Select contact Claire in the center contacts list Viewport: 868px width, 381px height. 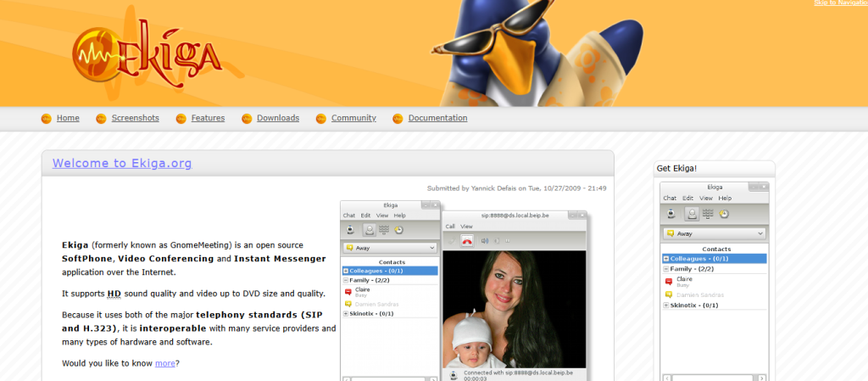(x=362, y=289)
